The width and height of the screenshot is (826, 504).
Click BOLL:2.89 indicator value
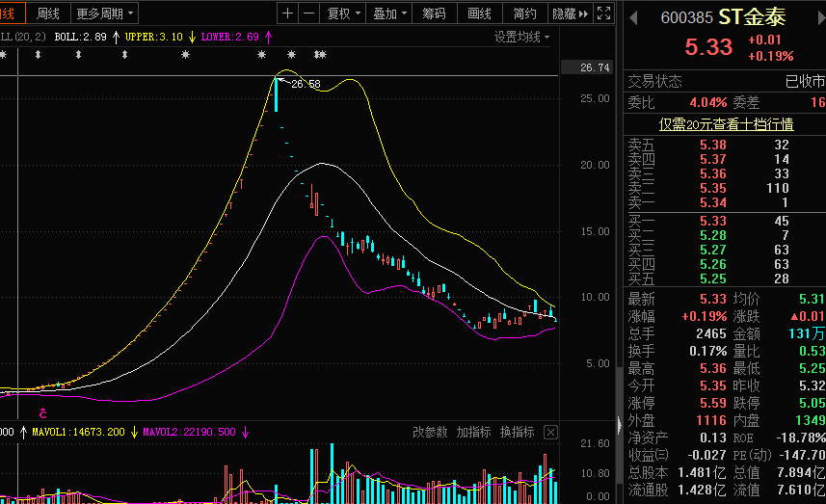pos(81,37)
